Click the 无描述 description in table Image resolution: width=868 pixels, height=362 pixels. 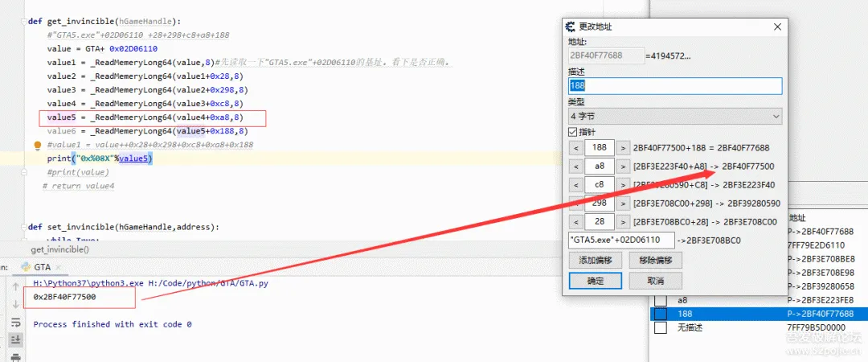[690, 327]
